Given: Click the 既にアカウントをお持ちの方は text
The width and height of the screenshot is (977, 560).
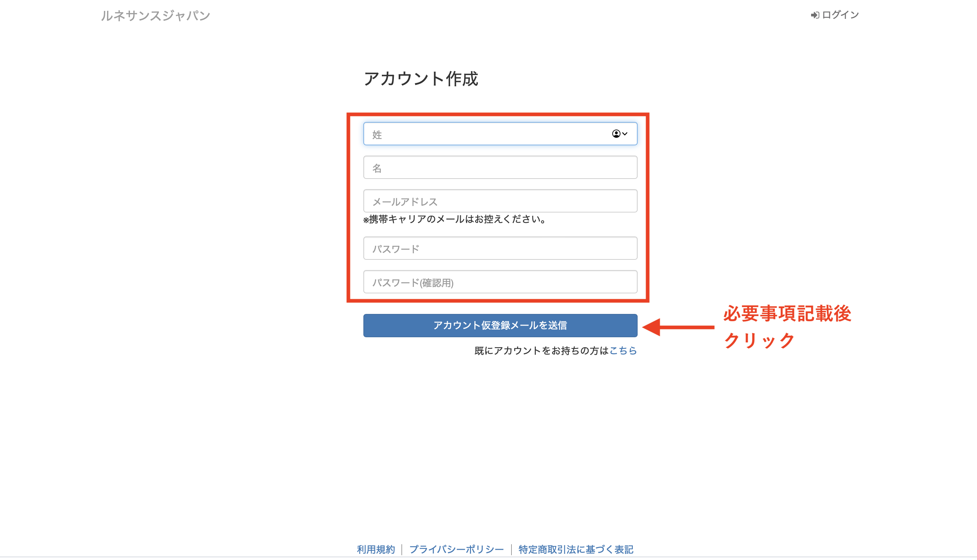Looking at the screenshot, I should click(542, 350).
